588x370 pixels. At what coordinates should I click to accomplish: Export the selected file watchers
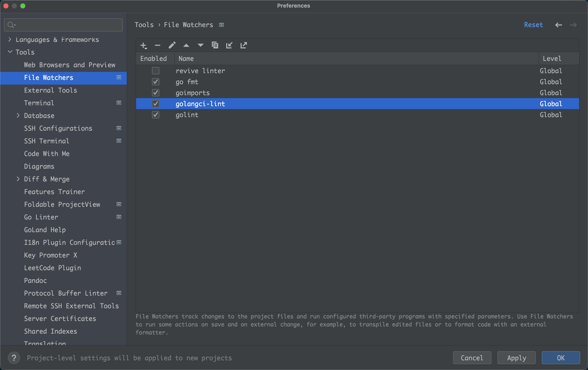point(244,45)
